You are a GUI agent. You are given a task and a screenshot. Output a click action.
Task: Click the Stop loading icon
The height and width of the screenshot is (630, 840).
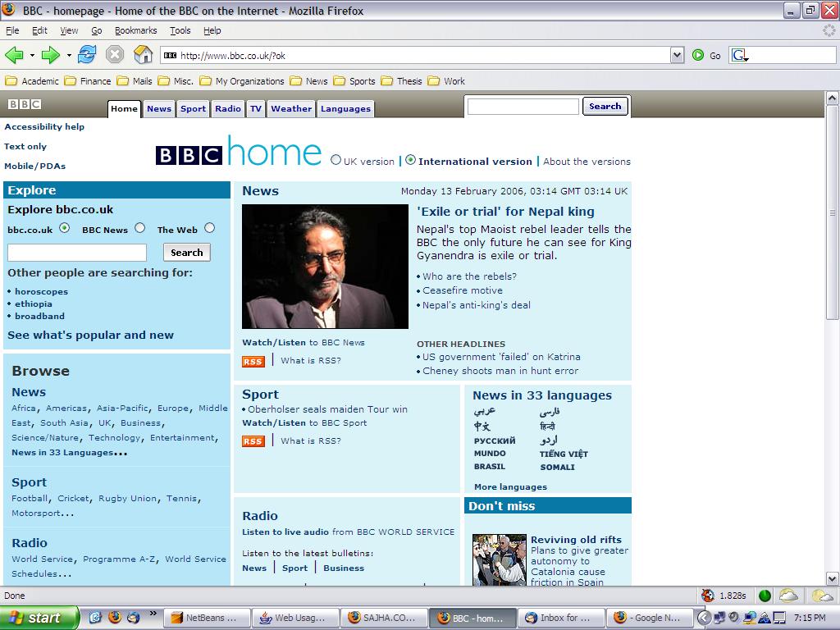point(115,55)
